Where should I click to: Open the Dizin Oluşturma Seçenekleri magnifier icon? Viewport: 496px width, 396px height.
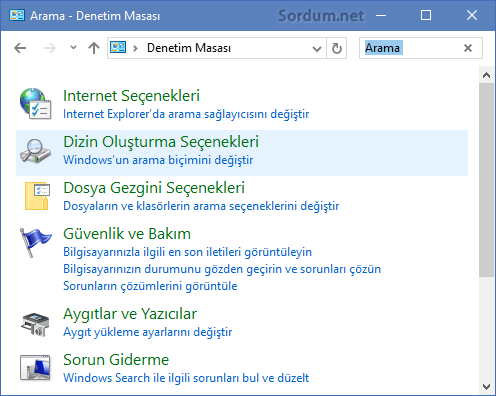(x=35, y=151)
